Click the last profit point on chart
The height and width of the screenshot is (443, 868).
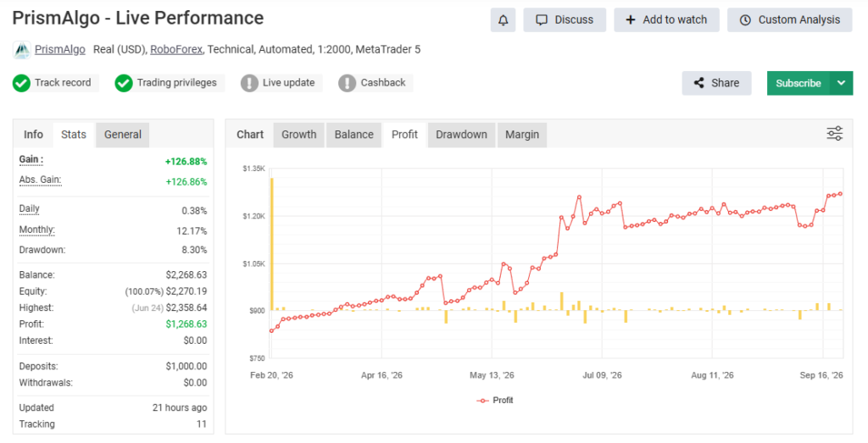click(x=840, y=194)
